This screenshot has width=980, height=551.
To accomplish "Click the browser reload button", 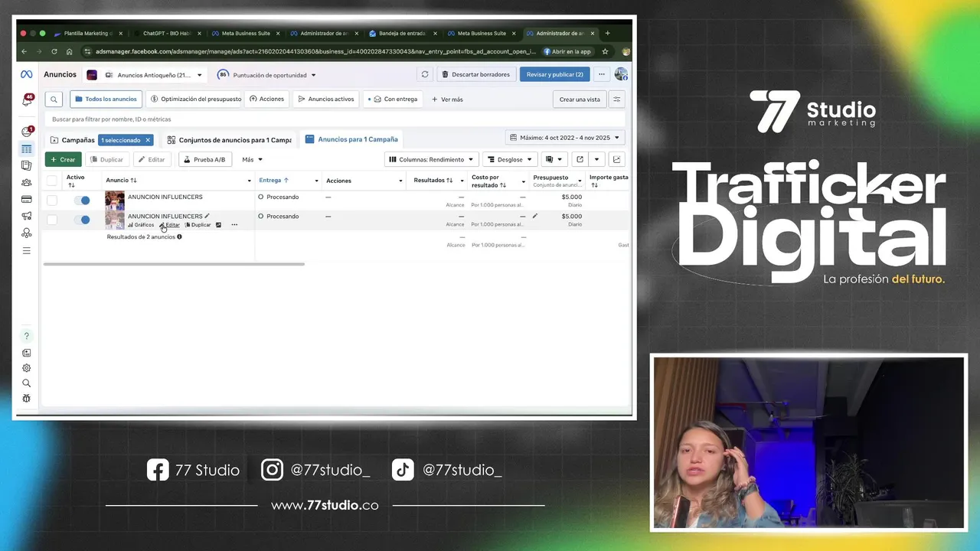I will [x=54, y=51].
